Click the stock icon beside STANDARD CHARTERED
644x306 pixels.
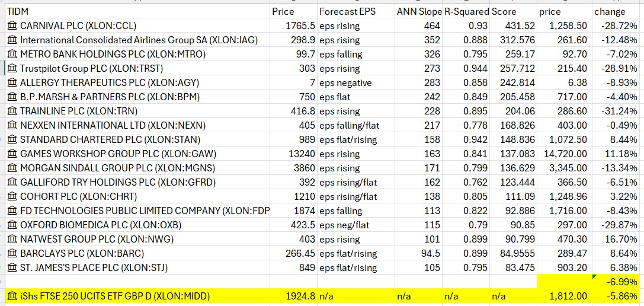pyautogui.click(x=12, y=140)
